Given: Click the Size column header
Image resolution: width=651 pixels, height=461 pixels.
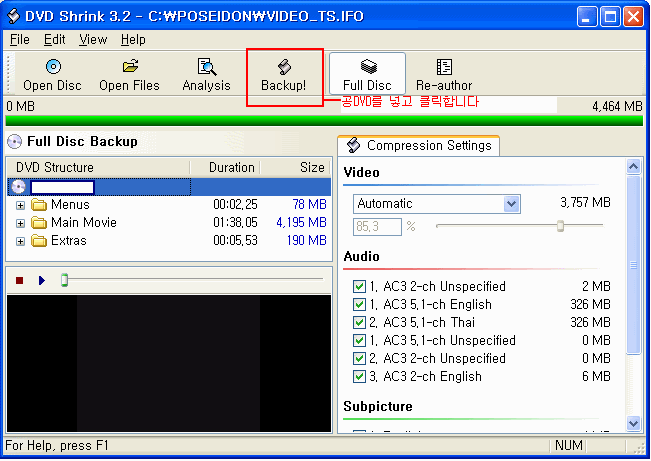Looking at the screenshot, I should (x=296, y=167).
